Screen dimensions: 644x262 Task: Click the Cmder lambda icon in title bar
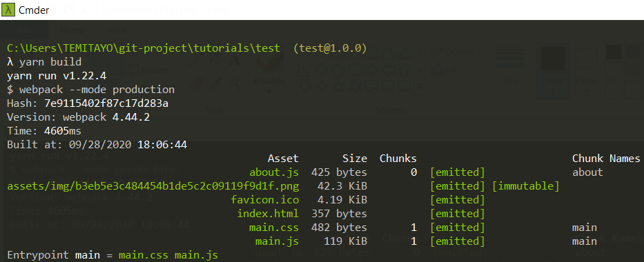(8, 10)
